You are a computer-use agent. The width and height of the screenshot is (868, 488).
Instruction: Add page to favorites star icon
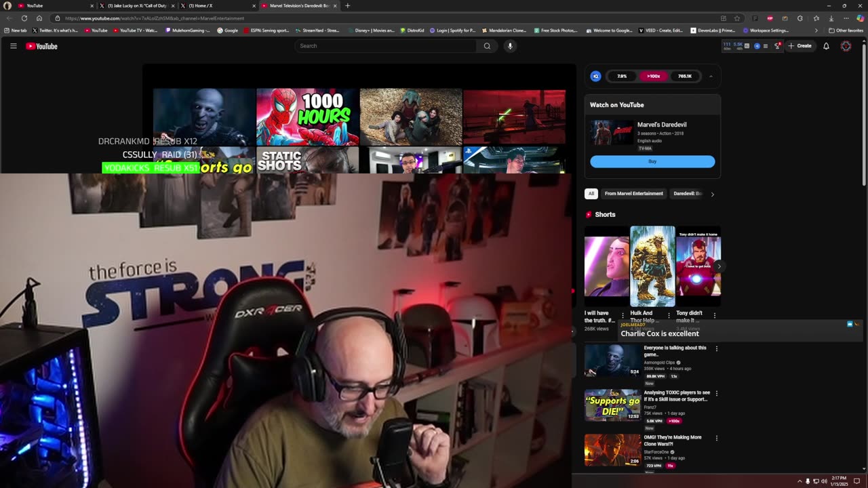[737, 18]
